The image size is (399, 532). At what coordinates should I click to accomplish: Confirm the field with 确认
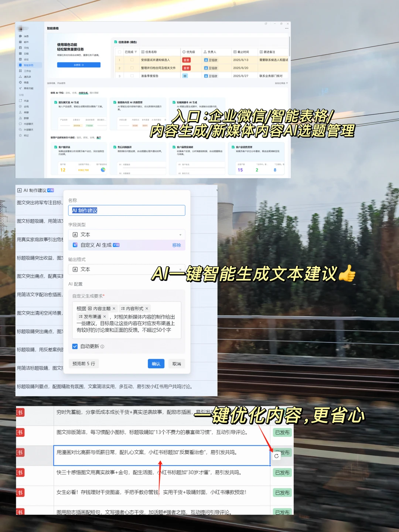tap(156, 364)
